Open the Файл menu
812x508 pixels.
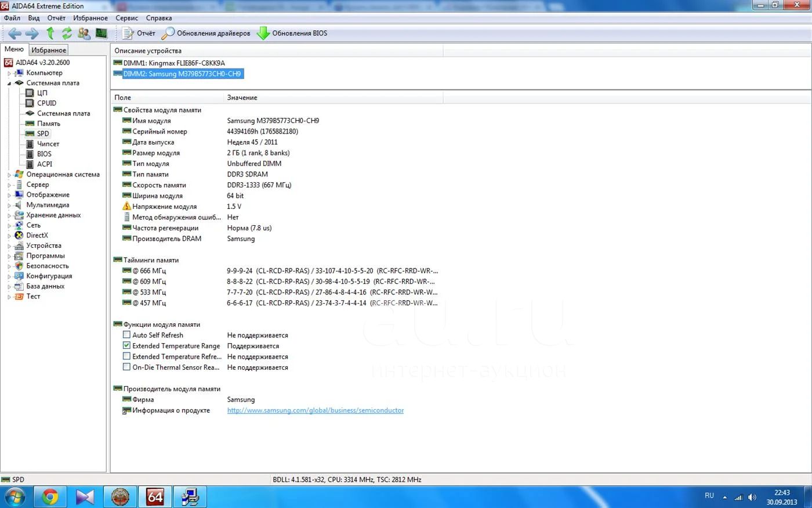click(x=12, y=18)
